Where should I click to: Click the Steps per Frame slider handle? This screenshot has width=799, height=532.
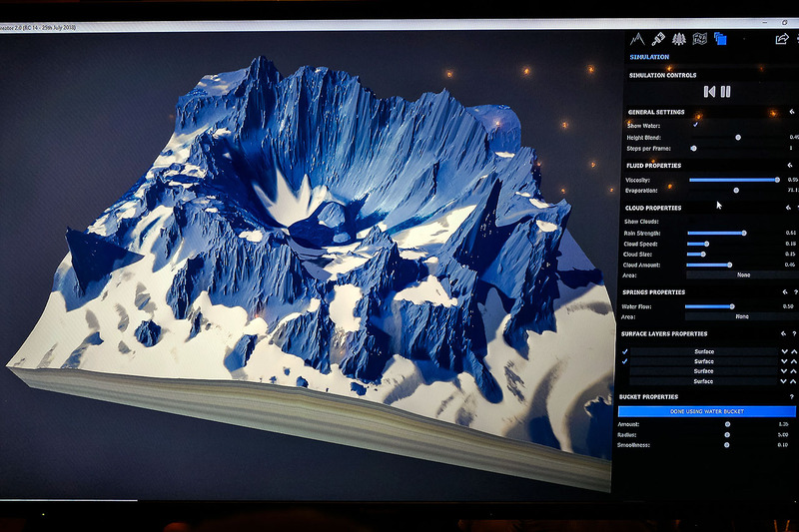click(x=693, y=148)
